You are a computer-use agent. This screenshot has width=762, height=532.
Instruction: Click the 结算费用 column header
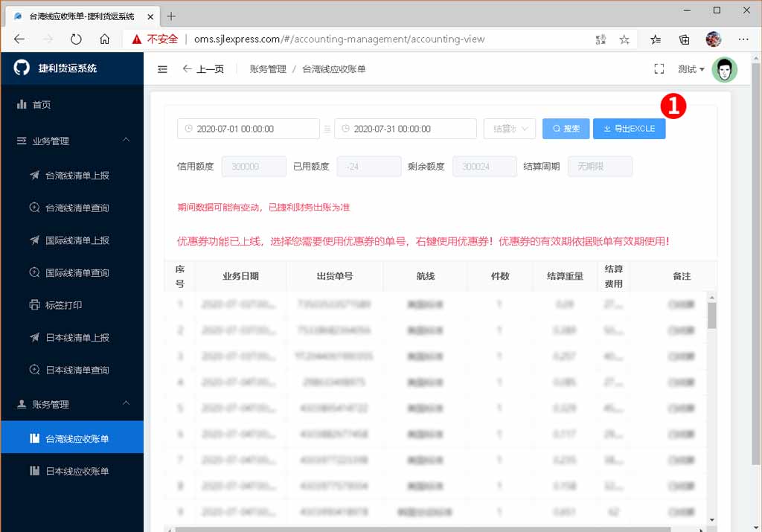click(x=614, y=277)
